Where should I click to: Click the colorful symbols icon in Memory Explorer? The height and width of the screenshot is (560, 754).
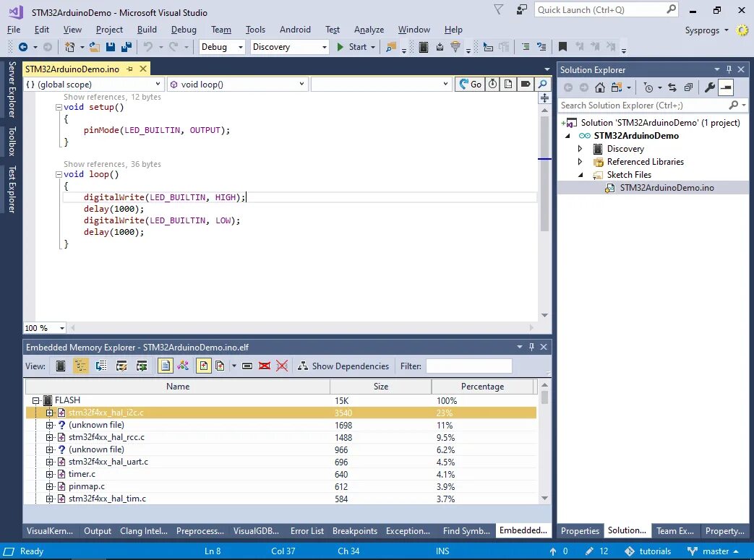click(x=183, y=366)
